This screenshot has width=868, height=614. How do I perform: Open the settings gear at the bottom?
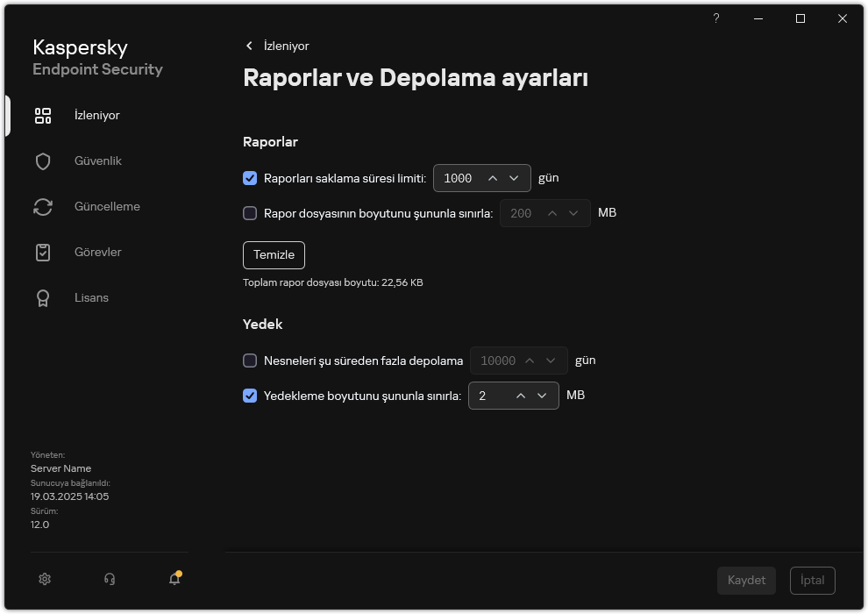pos(44,579)
